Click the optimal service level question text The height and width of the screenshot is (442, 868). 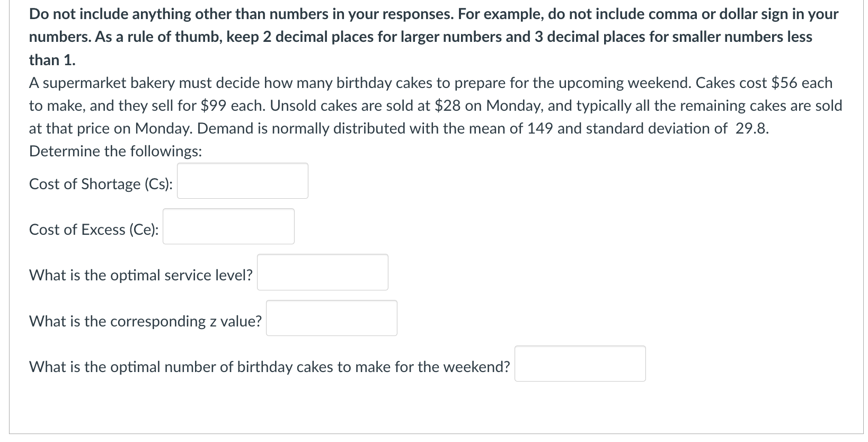point(140,275)
